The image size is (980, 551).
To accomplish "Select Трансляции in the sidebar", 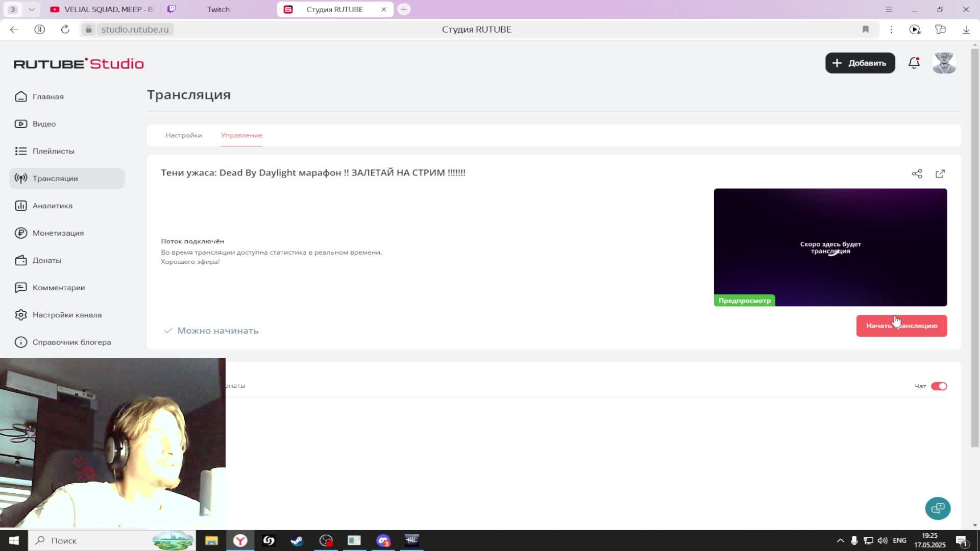I will [x=67, y=179].
